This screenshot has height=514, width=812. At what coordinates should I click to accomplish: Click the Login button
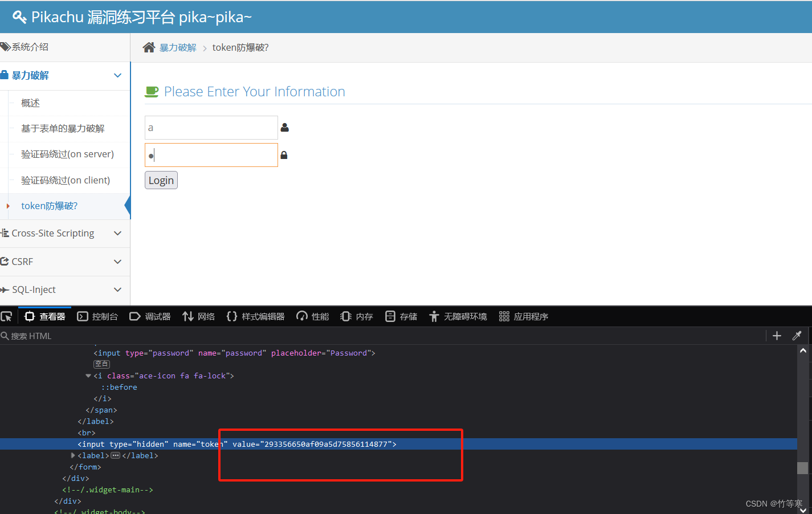point(161,180)
